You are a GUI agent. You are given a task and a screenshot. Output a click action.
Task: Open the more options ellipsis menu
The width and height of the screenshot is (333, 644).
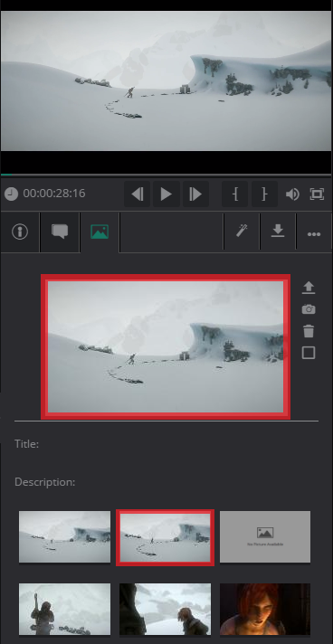314,233
